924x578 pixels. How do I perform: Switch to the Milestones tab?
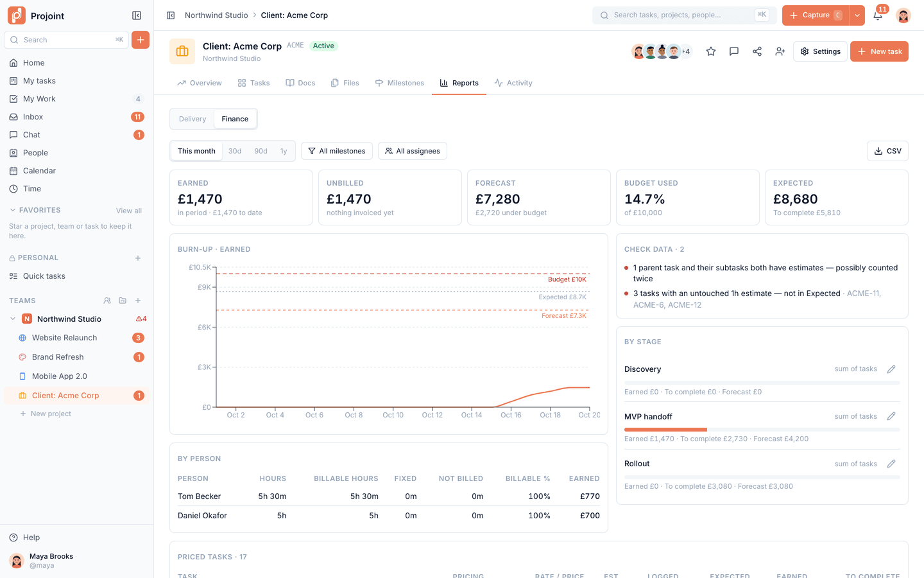point(400,83)
